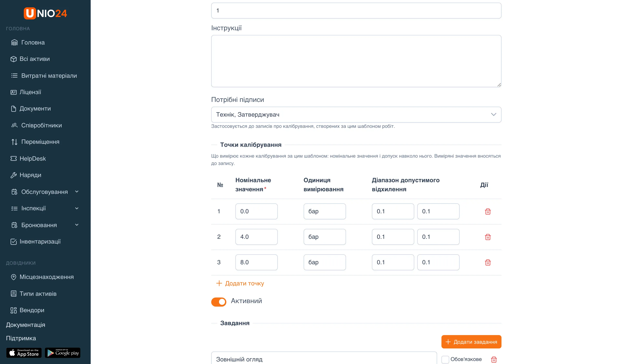
Task: Open Переміщення page
Action: tap(35, 142)
